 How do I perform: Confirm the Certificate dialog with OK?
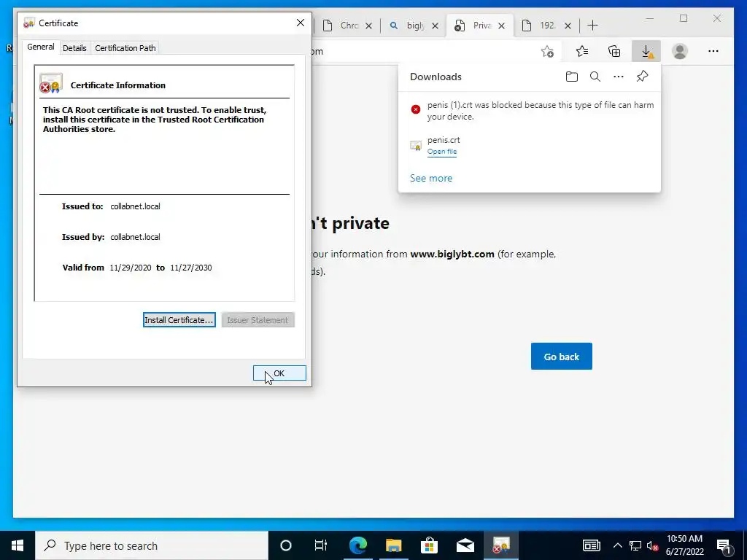pyautogui.click(x=279, y=373)
